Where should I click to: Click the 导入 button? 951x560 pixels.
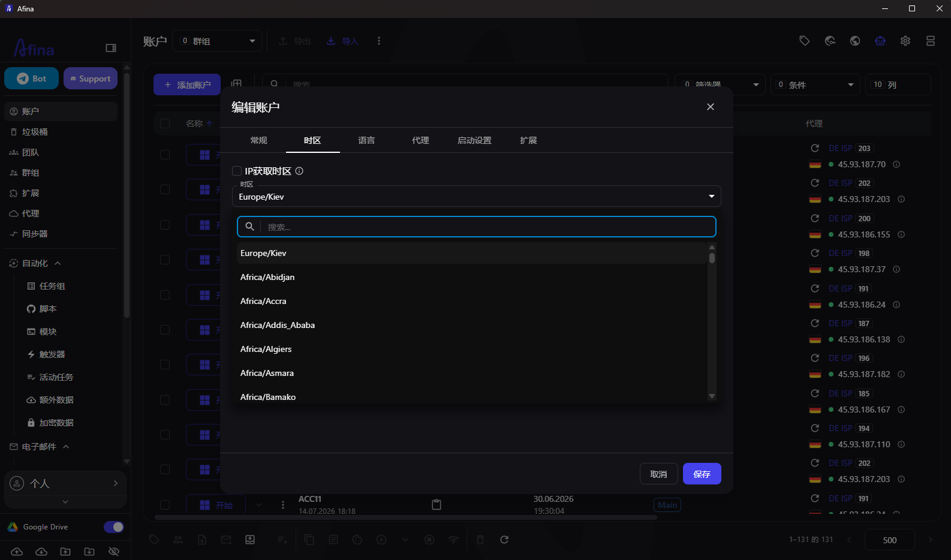342,41
